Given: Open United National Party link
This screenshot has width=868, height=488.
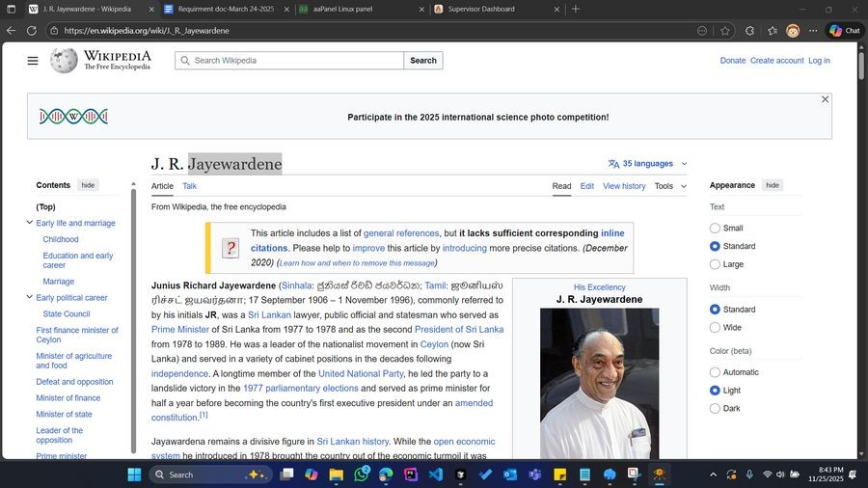Looking at the screenshot, I should coord(361,373).
